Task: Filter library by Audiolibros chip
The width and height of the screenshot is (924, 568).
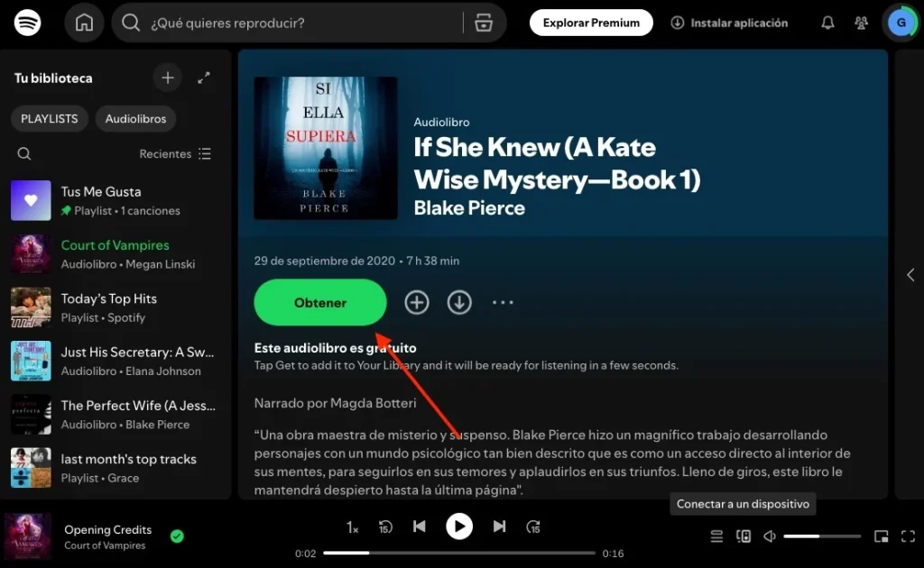Action: point(135,119)
